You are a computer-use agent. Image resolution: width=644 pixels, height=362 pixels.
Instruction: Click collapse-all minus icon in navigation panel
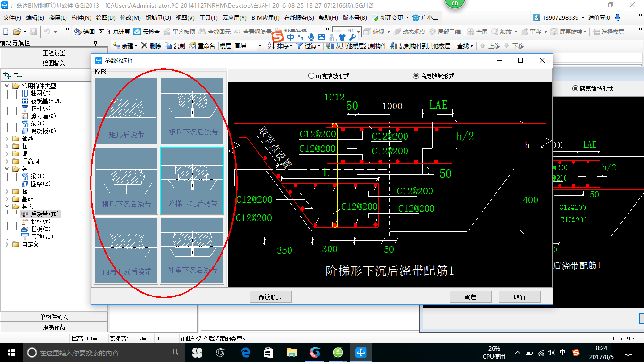pyautogui.click(x=18, y=74)
